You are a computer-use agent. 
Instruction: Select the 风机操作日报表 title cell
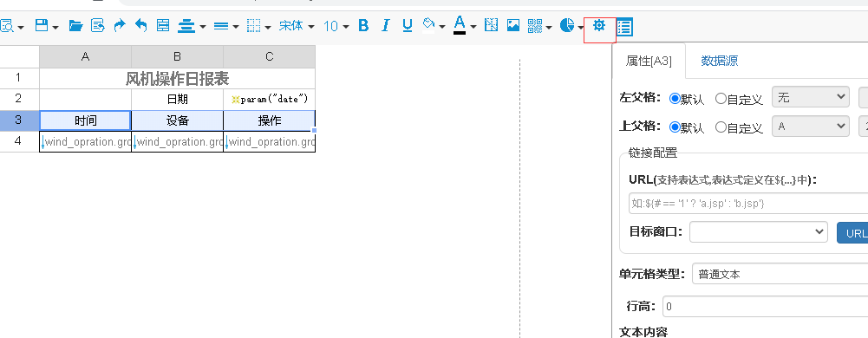(177, 78)
